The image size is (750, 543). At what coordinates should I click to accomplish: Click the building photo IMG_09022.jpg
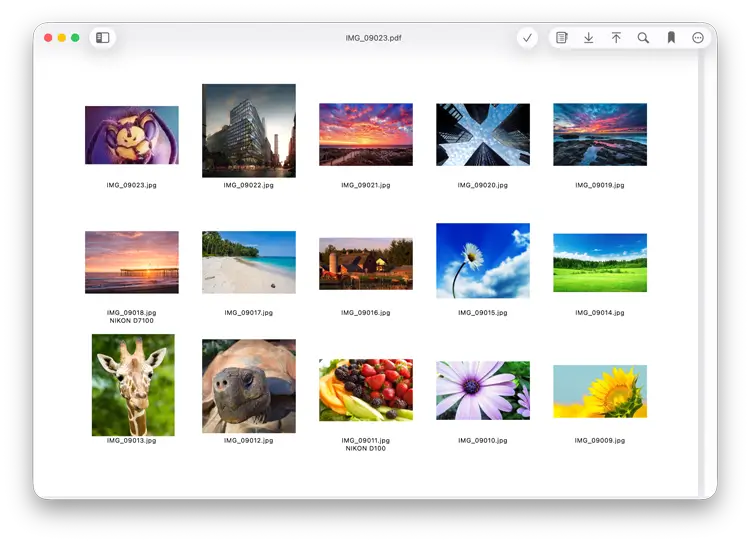(249, 130)
